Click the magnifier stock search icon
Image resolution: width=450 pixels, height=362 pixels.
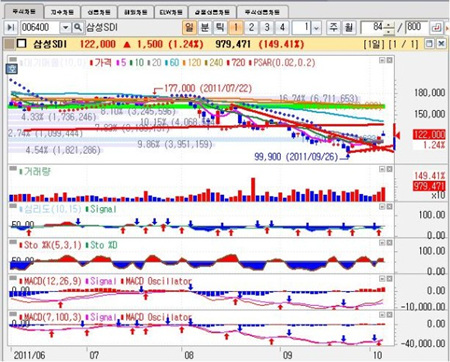[77, 27]
